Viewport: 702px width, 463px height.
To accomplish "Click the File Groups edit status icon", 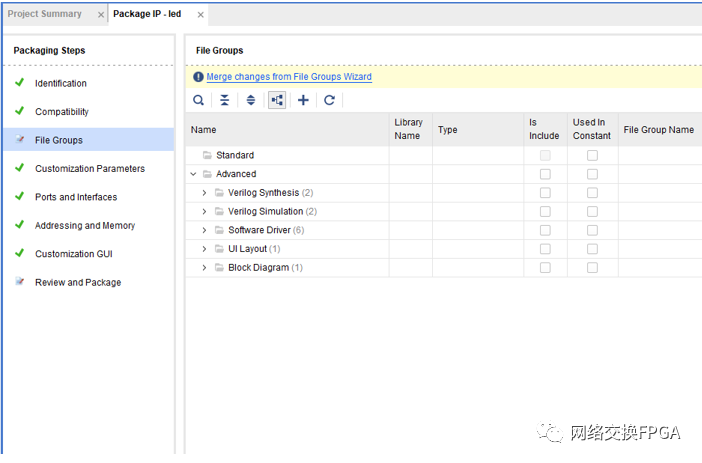I will (x=19, y=139).
